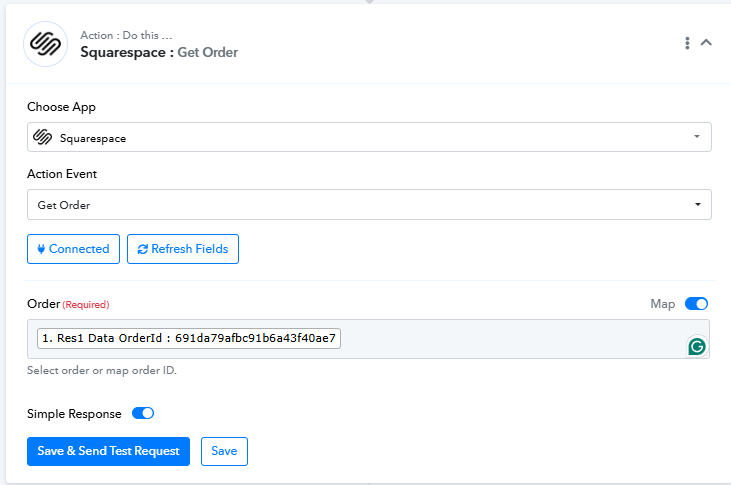Screen dimensions: 731x485
Task: Click the refresh arrows icon
Action: pos(142,249)
